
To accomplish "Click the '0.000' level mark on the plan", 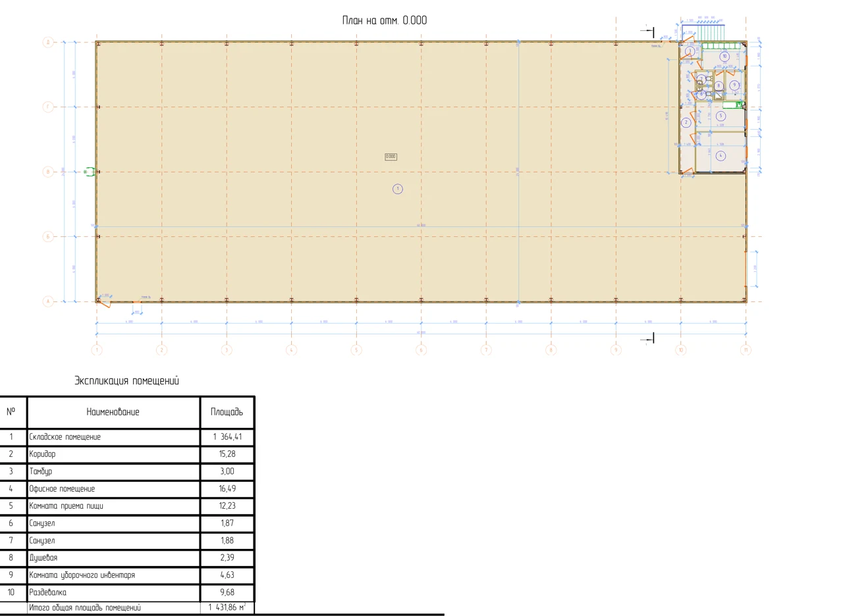I will pyautogui.click(x=391, y=157).
